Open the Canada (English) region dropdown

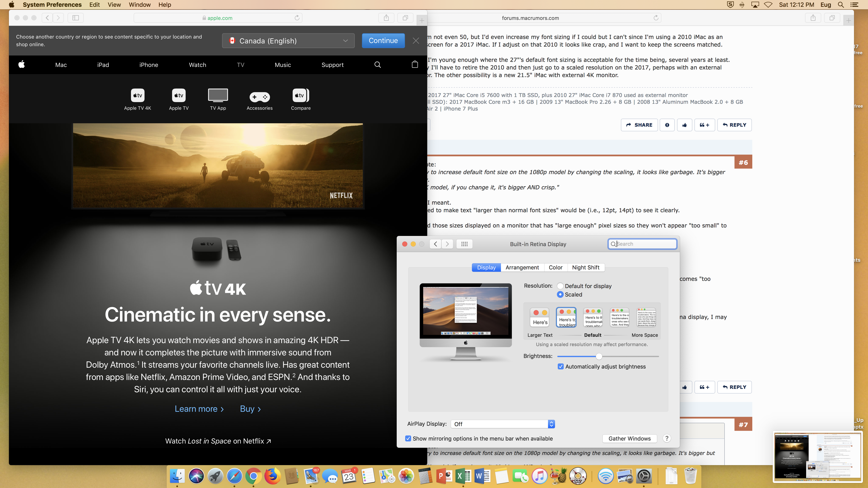tap(288, 41)
